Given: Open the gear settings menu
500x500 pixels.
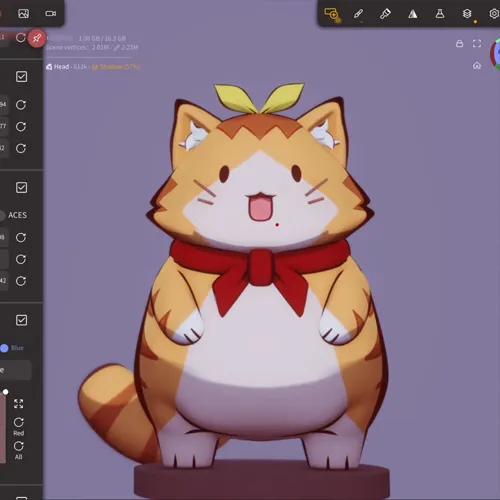Looking at the screenshot, I should coord(494,14).
